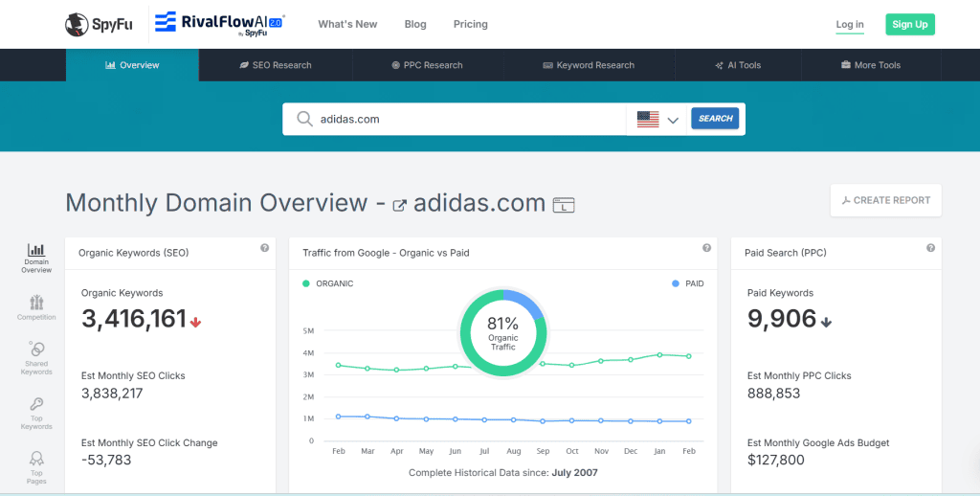Select the Overview tab
The width and height of the screenshot is (980, 496).
coord(132,65)
